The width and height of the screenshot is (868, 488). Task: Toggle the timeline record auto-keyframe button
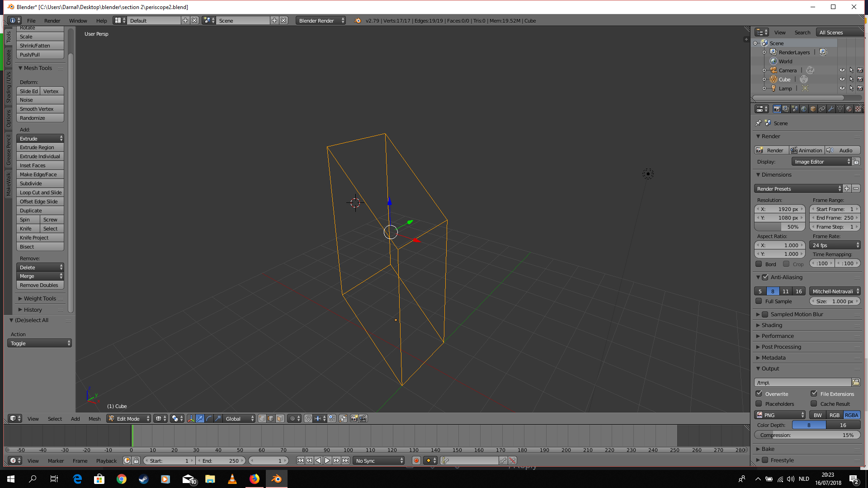[416, 460]
